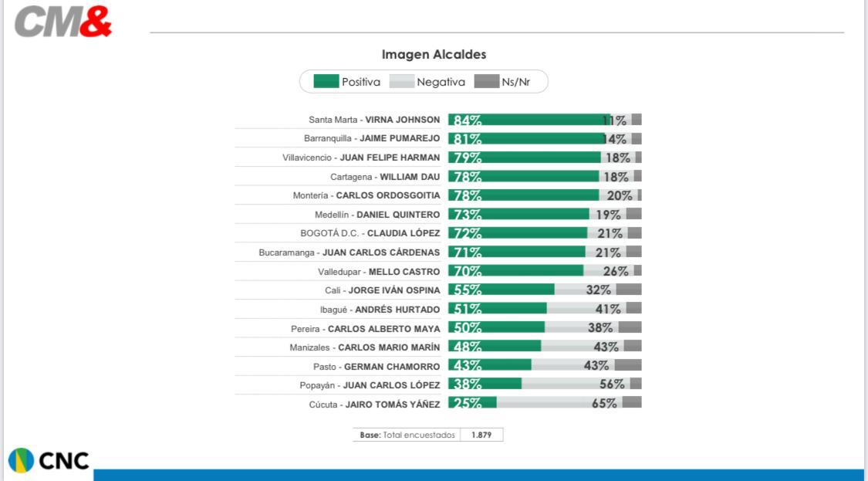Viewport: 868px width, 481px height.
Task: Click the Base: Total encuestados label
Action: pos(407,435)
